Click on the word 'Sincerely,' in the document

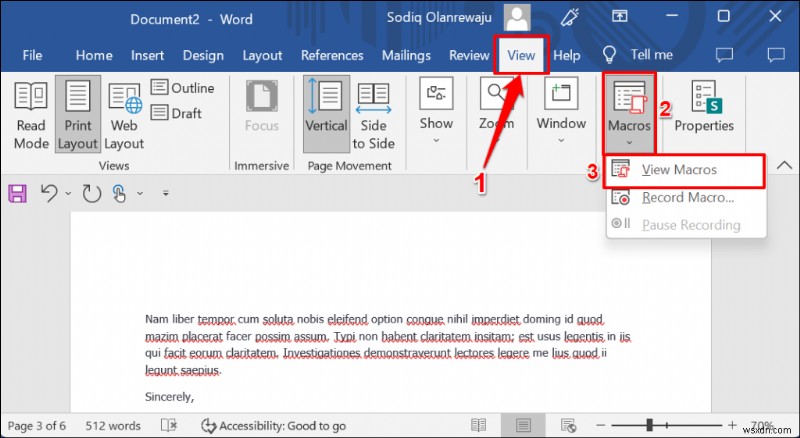[x=169, y=397]
